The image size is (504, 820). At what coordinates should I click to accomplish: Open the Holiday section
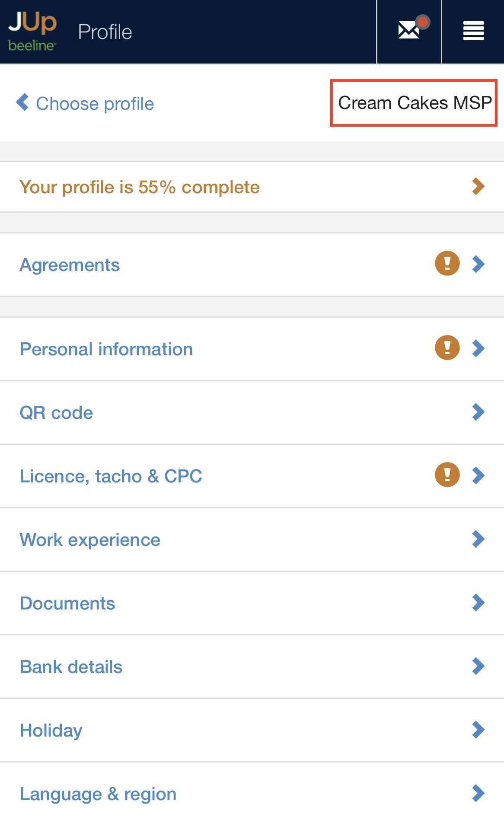tap(51, 730)
